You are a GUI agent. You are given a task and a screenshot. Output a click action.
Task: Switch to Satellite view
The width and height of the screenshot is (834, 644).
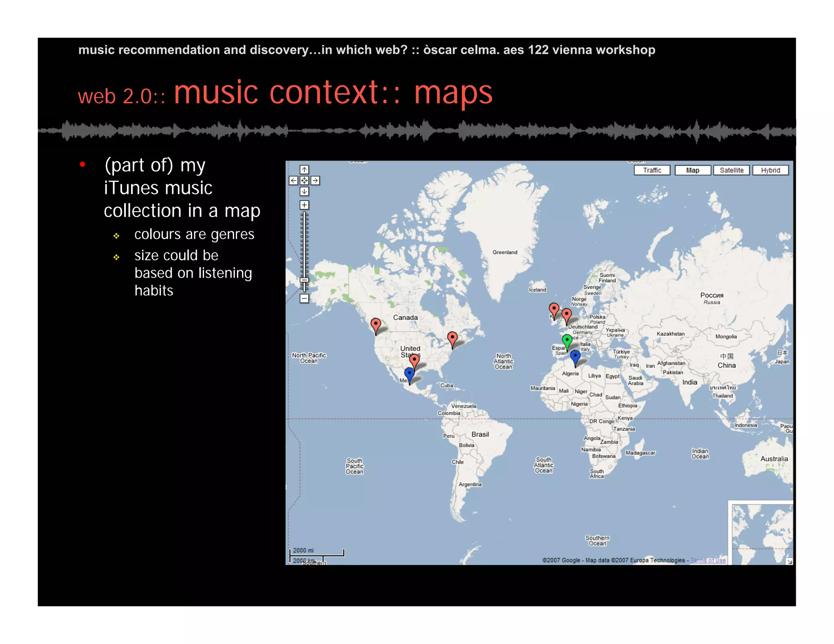[x=731, y=170]
